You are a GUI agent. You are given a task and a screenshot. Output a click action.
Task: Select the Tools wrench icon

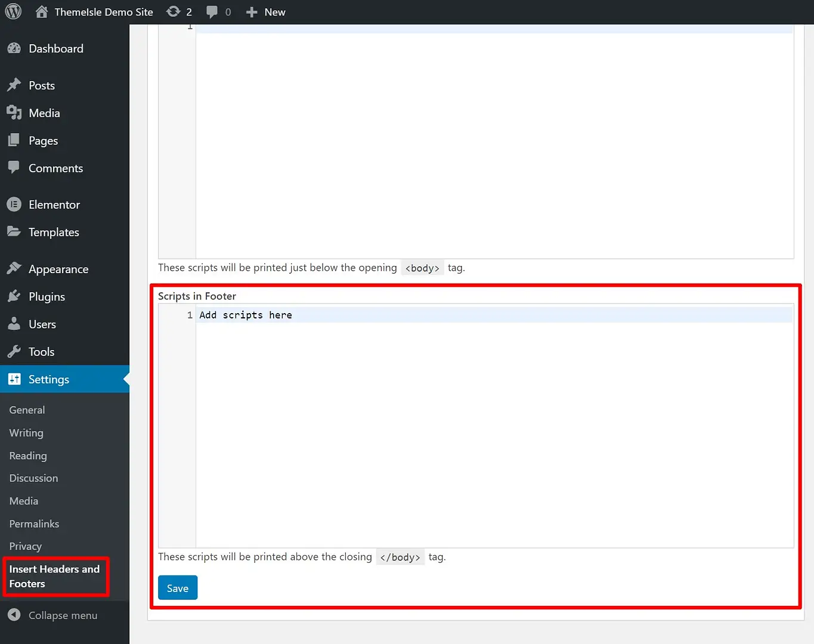(x=14, y=351)
